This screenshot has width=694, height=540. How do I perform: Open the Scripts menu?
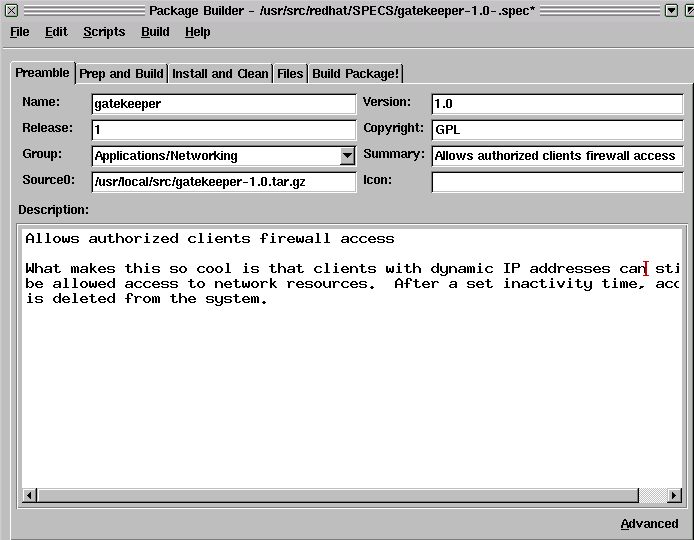pyautogui.click(x=104, y=32)
